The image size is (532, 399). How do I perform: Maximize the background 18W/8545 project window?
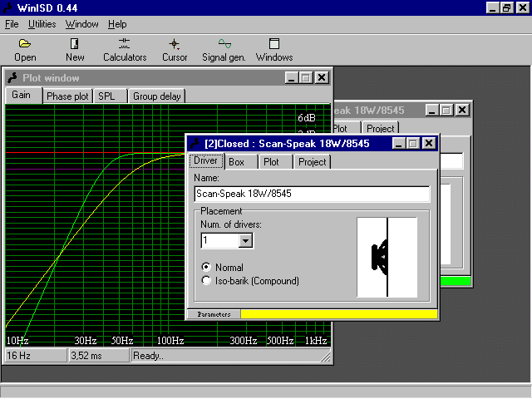point(446,110)
